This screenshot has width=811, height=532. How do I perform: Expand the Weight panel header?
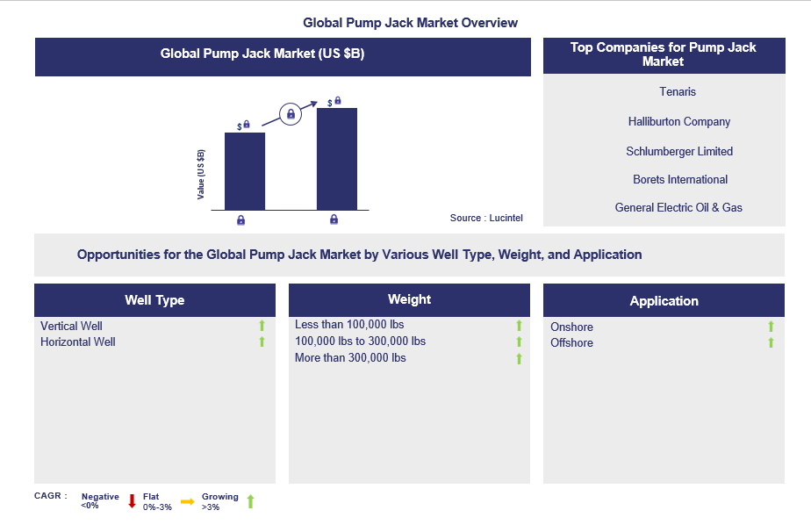click(409, 299)
